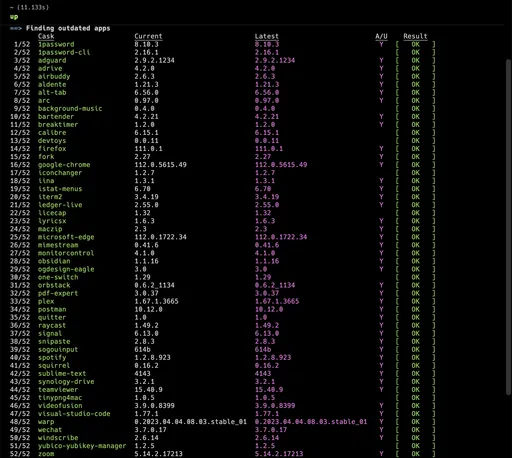Click latest version '112.0.1722.34' of microsoft-edge
The width and height of the screenshot is (512, 458).
tap(281, 237)
